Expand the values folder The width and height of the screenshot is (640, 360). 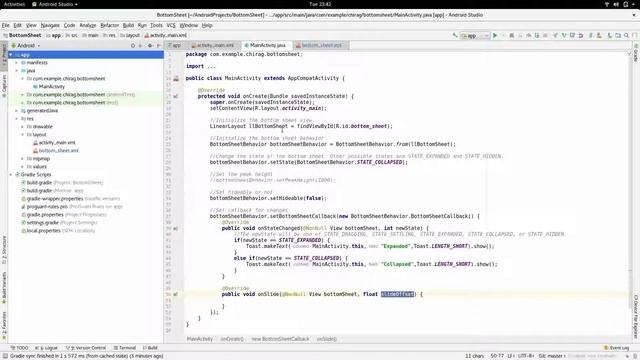coord(22,167)
